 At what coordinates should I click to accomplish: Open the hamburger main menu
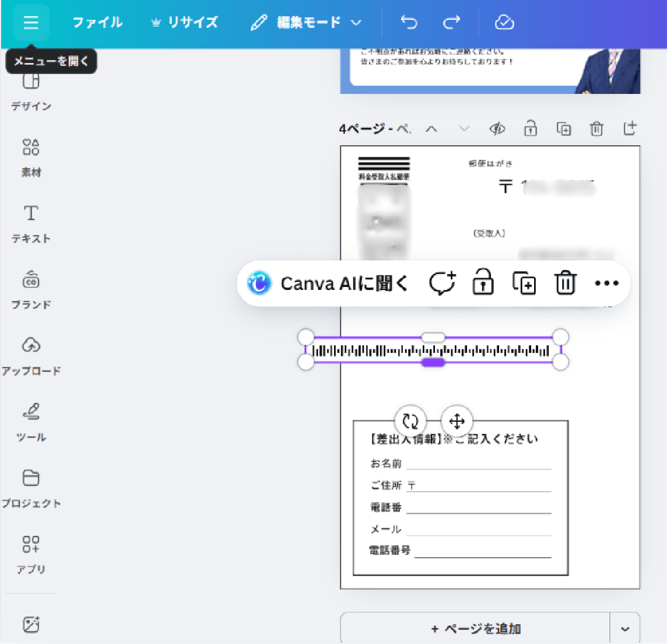(x=31, y=23)
